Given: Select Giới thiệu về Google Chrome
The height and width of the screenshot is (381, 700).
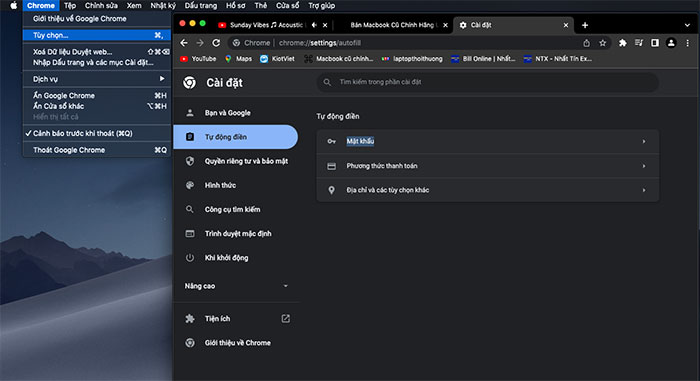Looking at the screenshot, I should 97,19.
